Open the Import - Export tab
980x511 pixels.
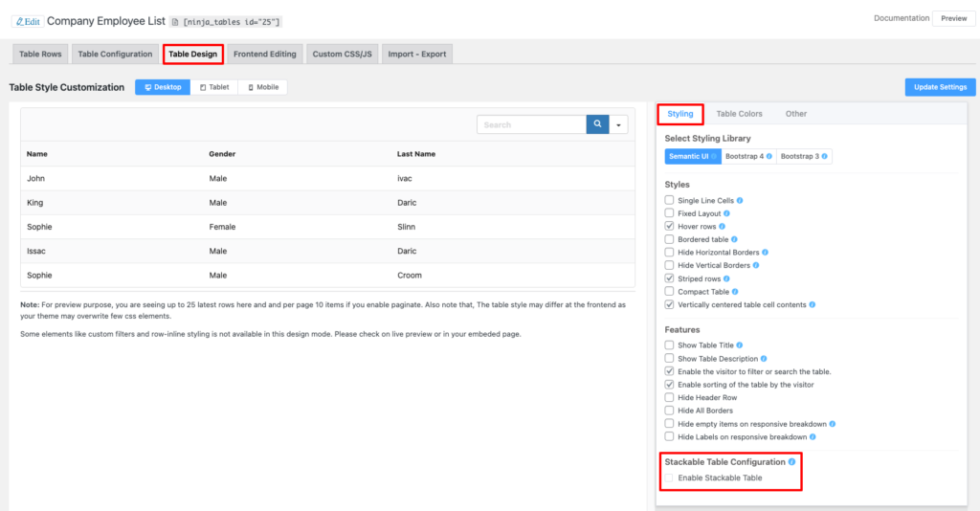click(x=417, y=54)
